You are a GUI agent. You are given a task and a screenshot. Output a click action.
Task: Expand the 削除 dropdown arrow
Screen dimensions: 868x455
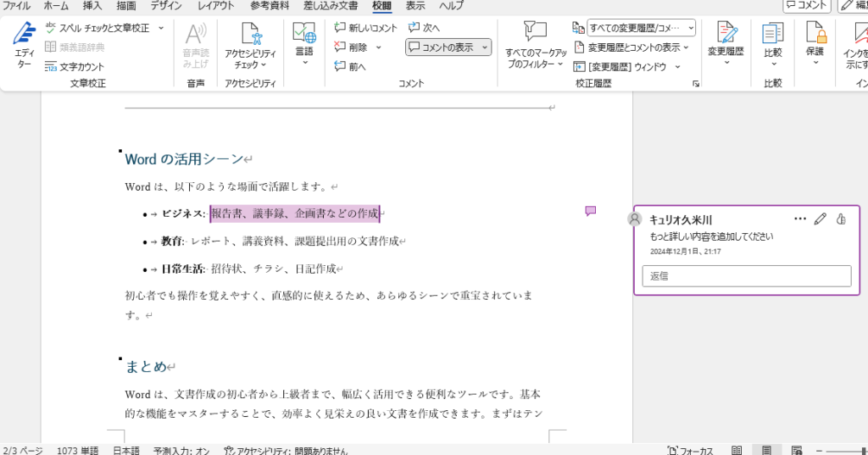click(379, 47)
